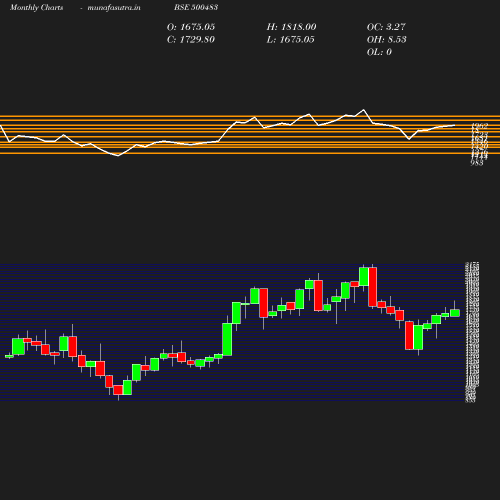Click the open price O: 1675.05
Image resolution: width=500 pixels, height=500 pixels.
[191, 27]
